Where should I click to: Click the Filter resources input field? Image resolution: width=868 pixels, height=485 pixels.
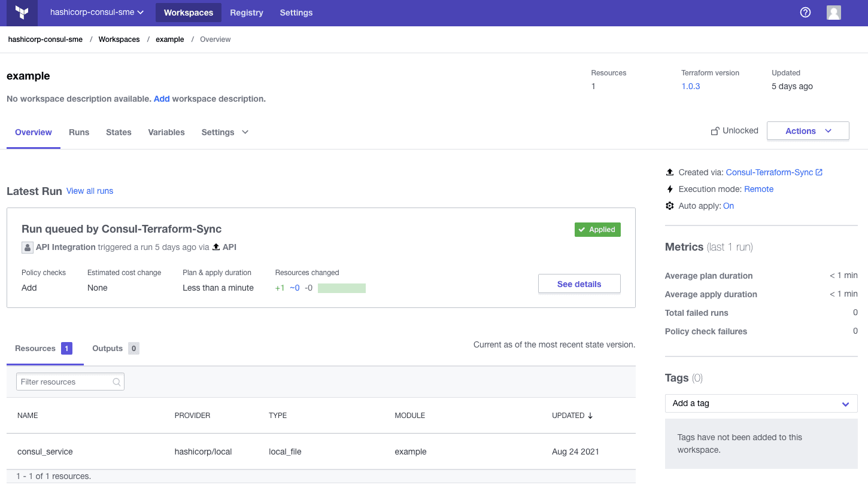65,382
